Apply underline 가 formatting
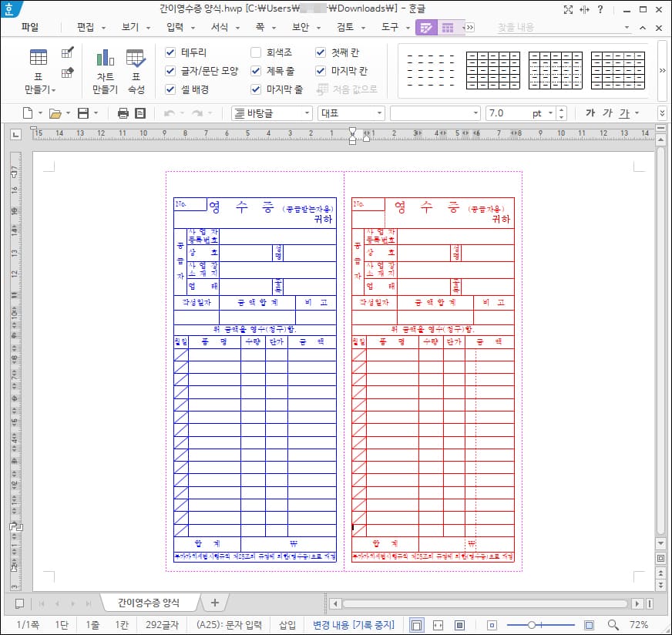Image resolution: width=672 pixels, height=635 pixels. click(624, 113)
